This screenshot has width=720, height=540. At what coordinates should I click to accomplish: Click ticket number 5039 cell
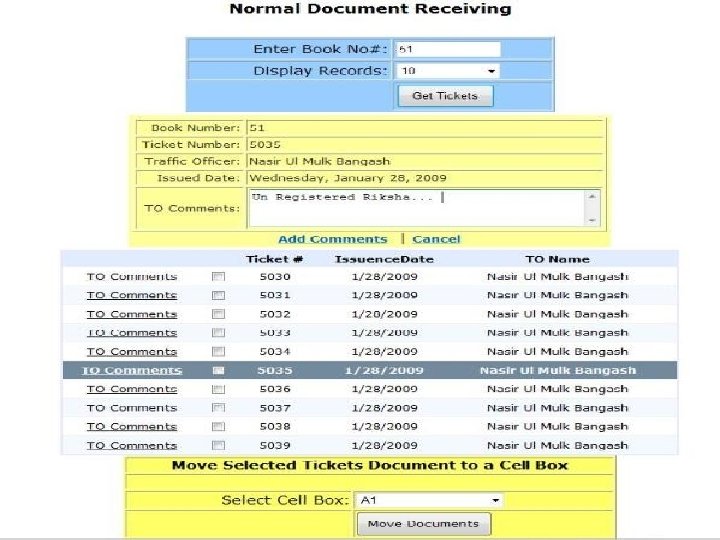click(275, 445)
